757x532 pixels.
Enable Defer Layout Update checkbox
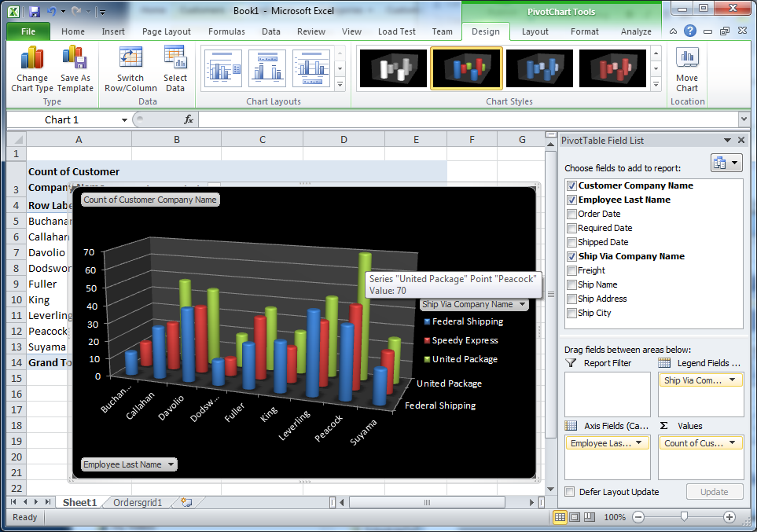[x=570, y=492]
